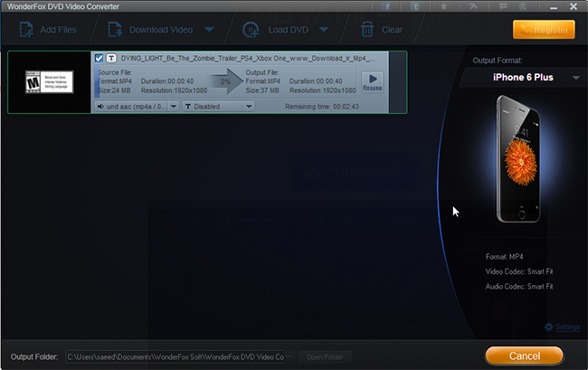Click the output folder path field
The height and width of the screenshot is (370, 588).
(x=175, y=356)
